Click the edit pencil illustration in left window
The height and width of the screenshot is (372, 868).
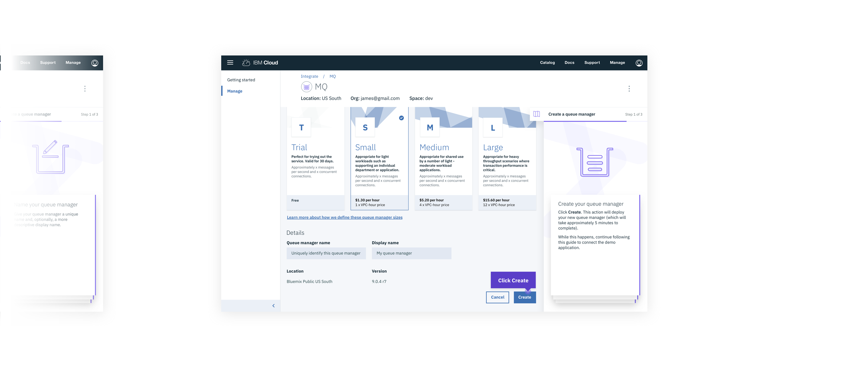point(51,157)
